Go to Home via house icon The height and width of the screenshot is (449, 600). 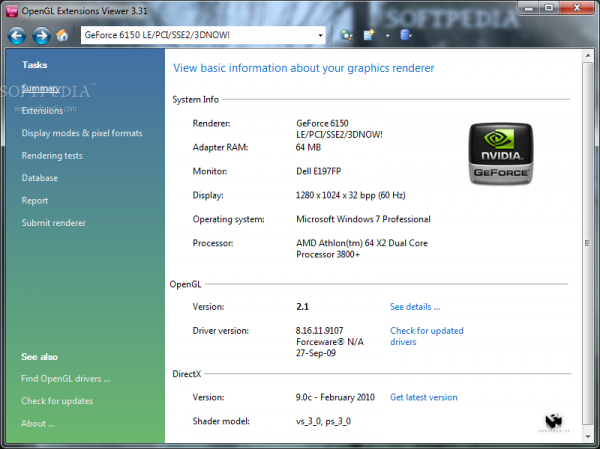[63, 35]
